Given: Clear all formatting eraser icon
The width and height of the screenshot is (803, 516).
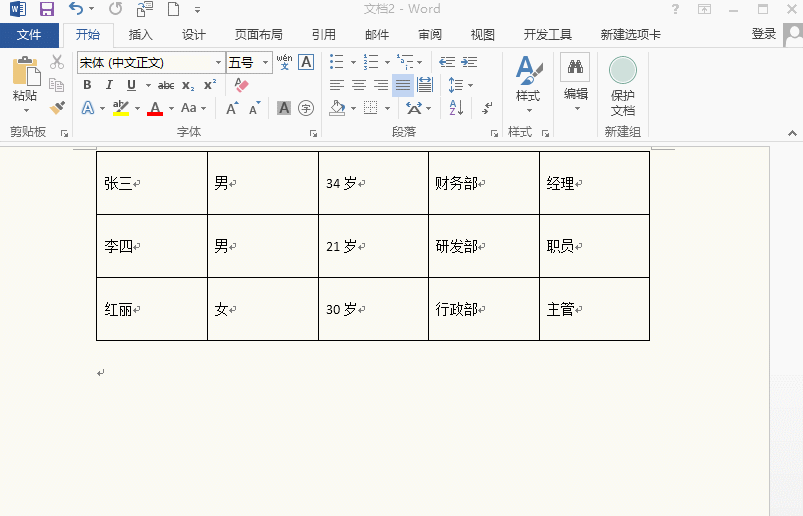Looking at the screenshot, I should click(241, 85).
